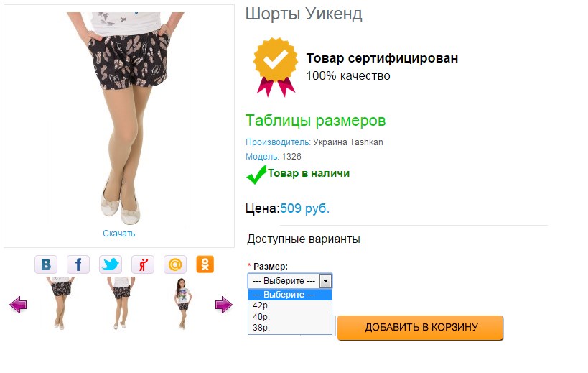Open the Таблицы размеров link
This screenshot has height=373, width=588.
(315, 121)
